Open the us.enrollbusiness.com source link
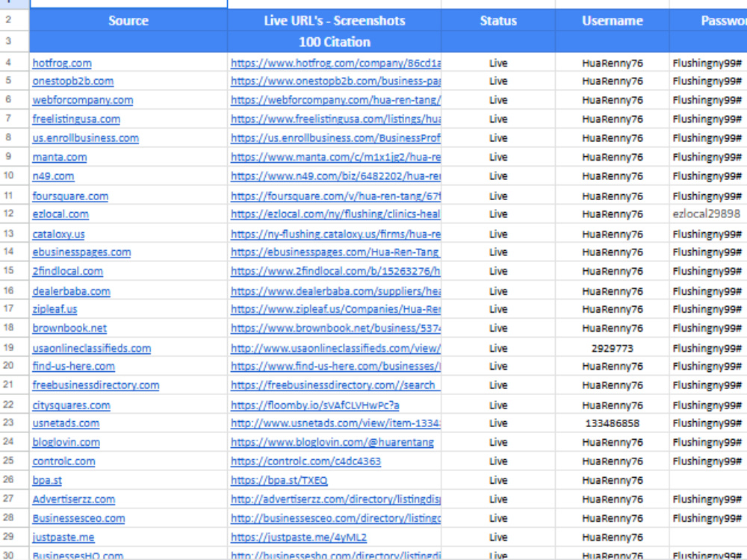 [86, 138]
